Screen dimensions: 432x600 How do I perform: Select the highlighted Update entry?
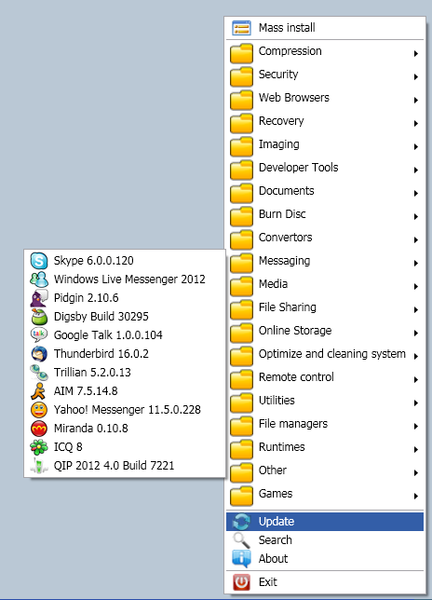click(x=324, y=522)
